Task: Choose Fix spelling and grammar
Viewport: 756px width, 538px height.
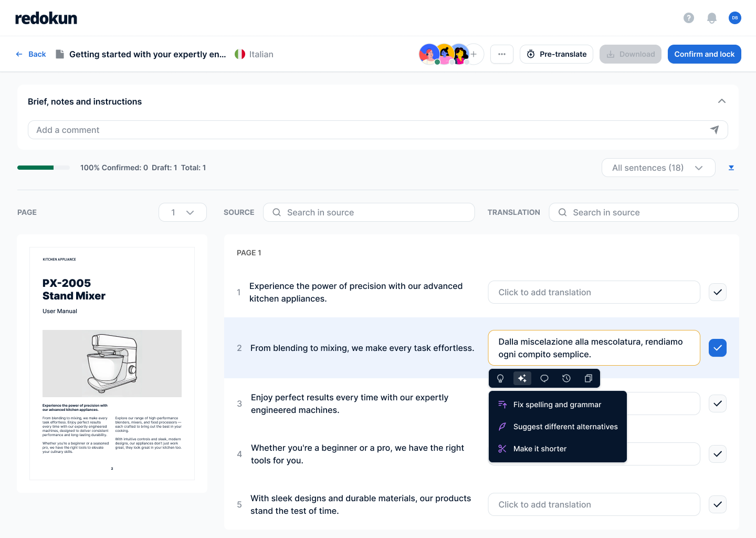Action: [x=557, y=405]
